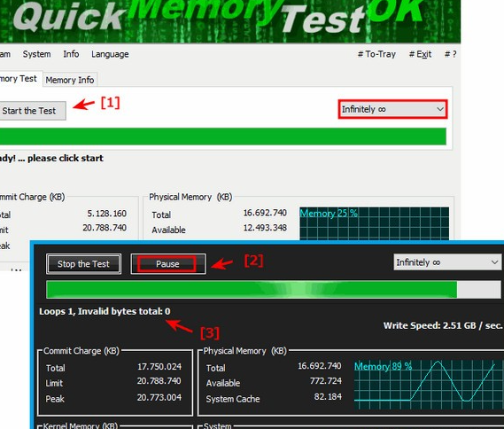Select the Memory Test tab
This screenshot has height=429, width=504.
pyautogui.click(x=19, y=79)
